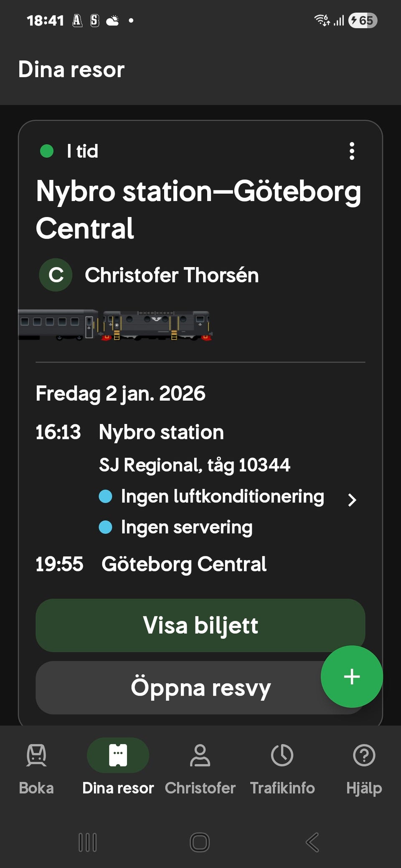Expand train details with the chevron arrow

(x=352, y=500)
